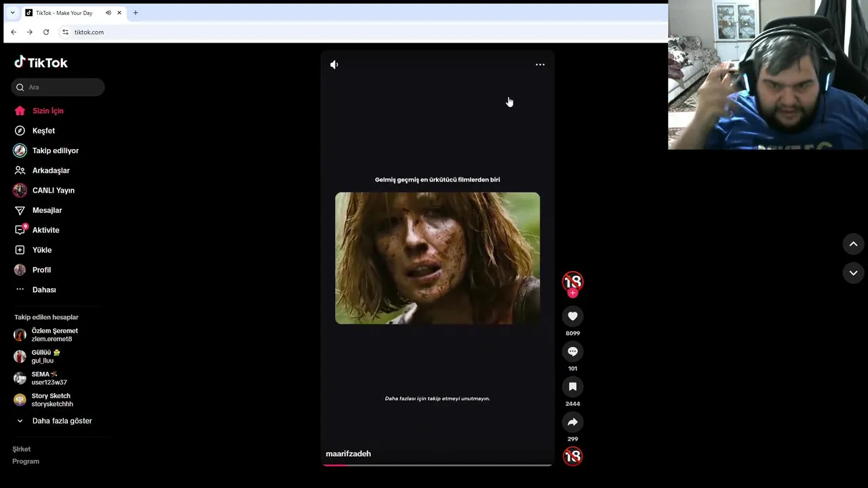
Task: Open the Dahası menu
Action: tap(35, 289)
